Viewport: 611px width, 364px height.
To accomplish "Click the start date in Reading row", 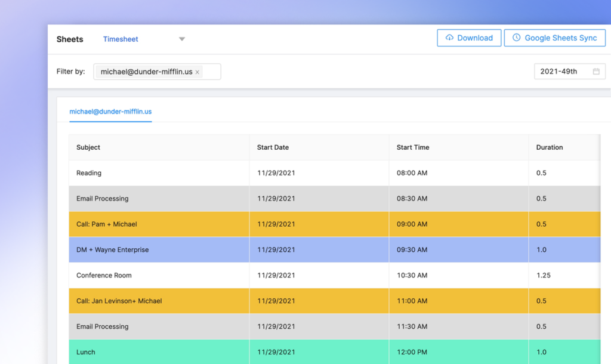I will click(276, 173).
